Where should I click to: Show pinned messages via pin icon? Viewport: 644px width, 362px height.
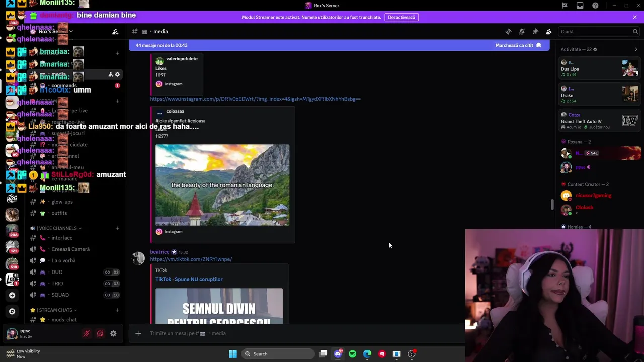coord(535,31)
